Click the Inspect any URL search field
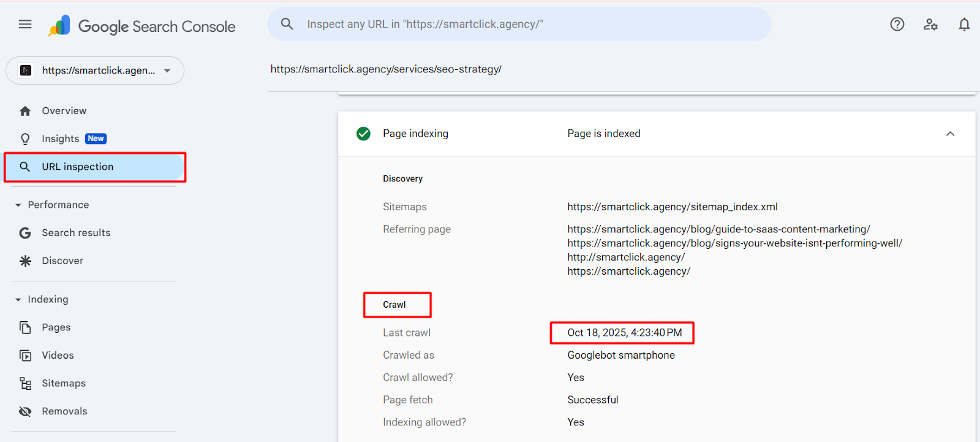 tap(519, 24)
